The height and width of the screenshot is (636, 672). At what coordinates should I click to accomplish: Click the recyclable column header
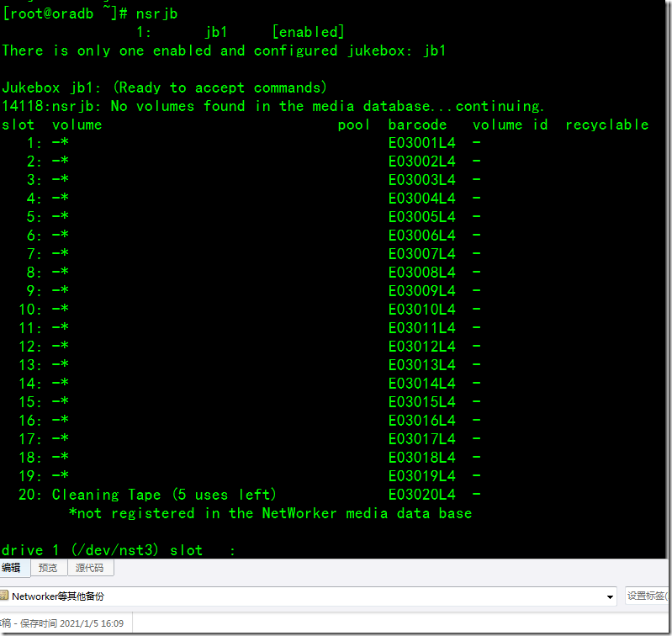coord(607,125)
